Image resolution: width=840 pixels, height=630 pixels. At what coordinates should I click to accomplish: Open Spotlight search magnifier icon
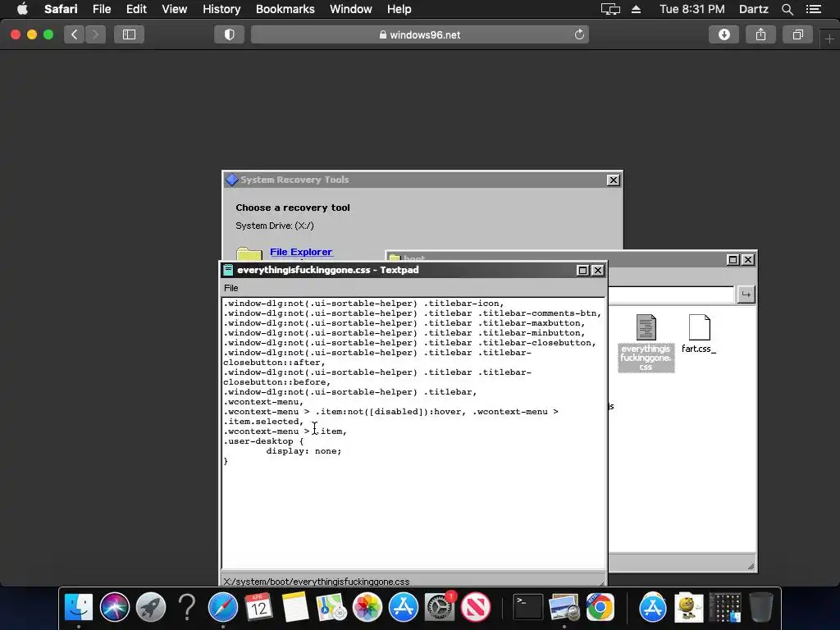point(787,9)
